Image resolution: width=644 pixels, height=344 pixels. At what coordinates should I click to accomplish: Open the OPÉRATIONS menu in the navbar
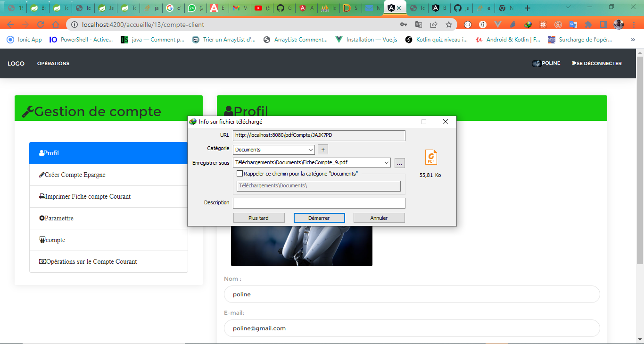pyautogui.click(x=53, y=63)
